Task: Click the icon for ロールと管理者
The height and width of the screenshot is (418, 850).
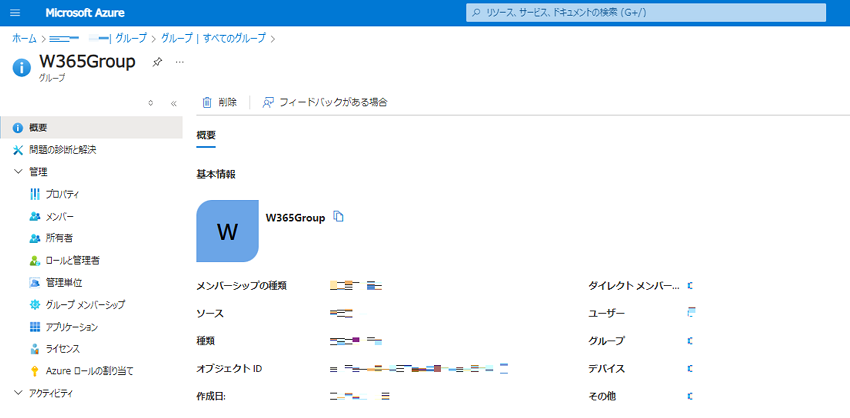Action: pos(35,261)
